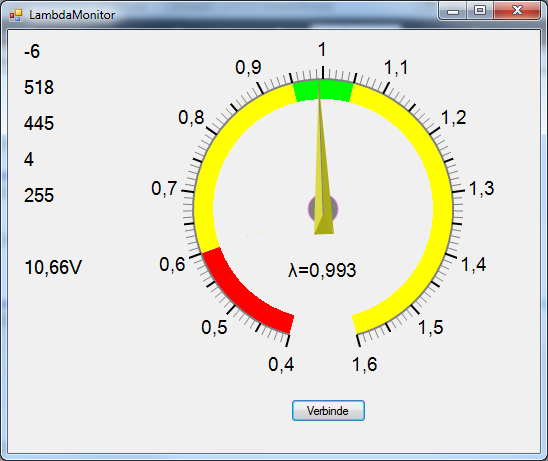Click the LambdaMonitor title text
The width and height of the screenshot is (548, 461).
[72, 15]
